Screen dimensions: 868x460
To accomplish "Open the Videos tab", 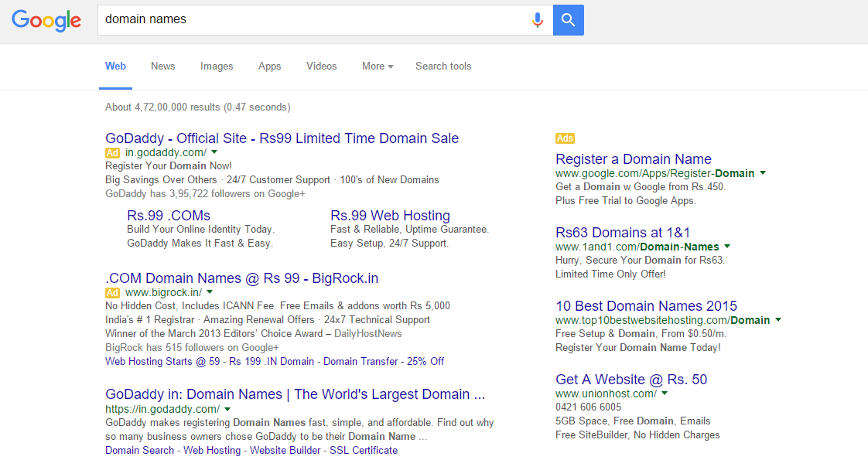I will [x=321, y=66].
